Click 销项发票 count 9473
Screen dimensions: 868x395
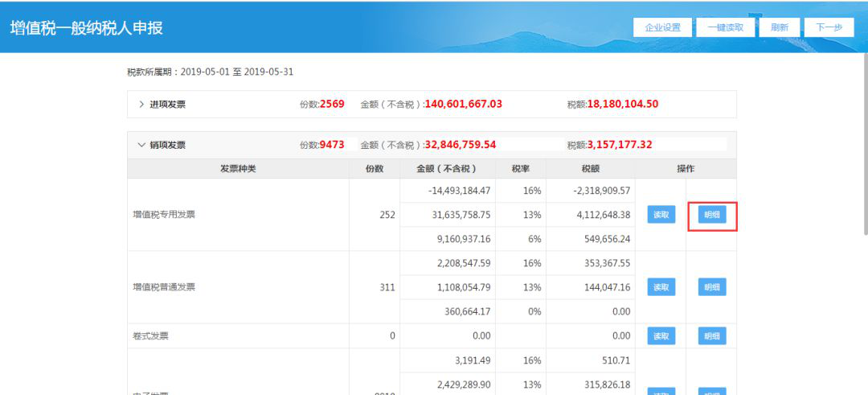[332, 145]
